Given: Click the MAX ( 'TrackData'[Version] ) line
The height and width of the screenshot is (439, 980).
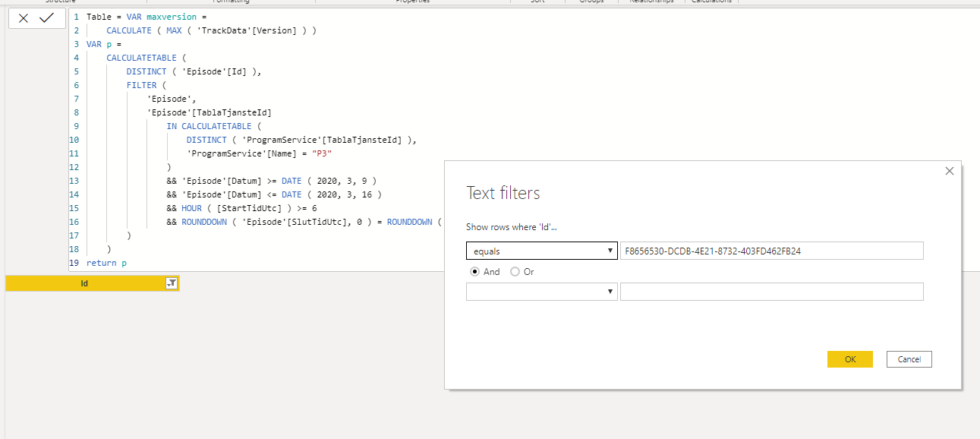Looking at the screenshot, I should (211, 30).
